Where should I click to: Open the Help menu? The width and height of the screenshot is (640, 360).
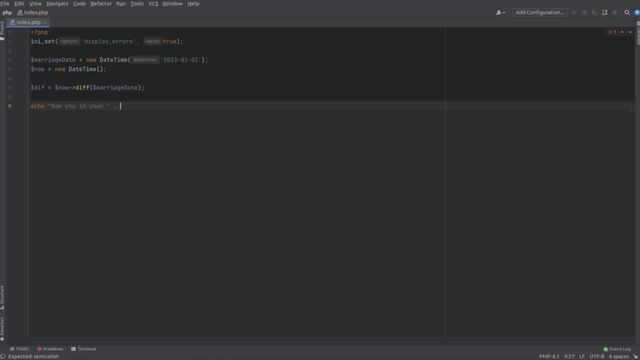pyautogui.click(x=193, y=4)
